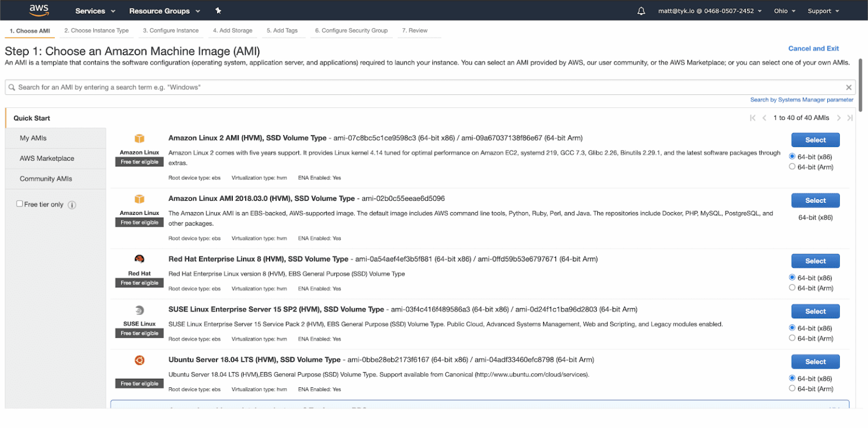Click the Amazon Linux AMI 2018.03.0 box icon
This screenshot has width=868, height=428.
pyautogui.click(x=140, y=199)
